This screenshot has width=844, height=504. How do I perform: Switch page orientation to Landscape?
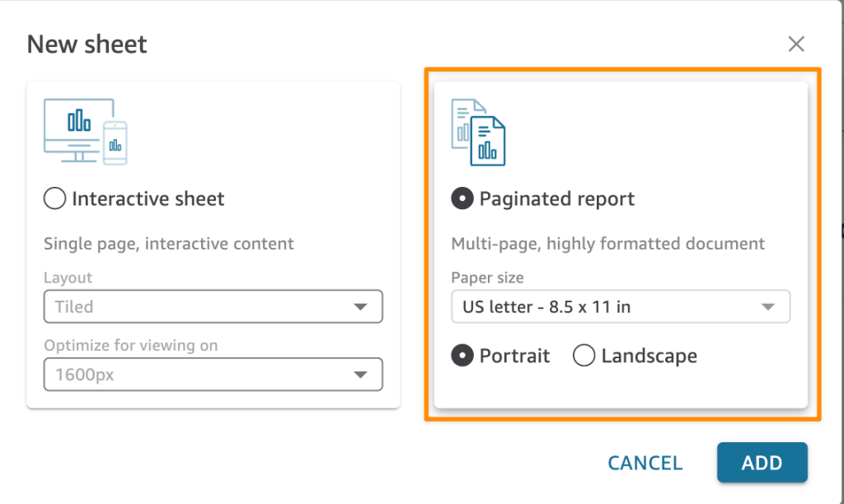click(x=584, y=356)
